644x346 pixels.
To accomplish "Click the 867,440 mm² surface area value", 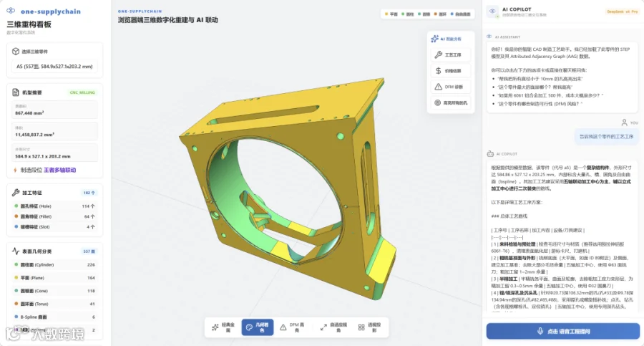I will 29,112.
